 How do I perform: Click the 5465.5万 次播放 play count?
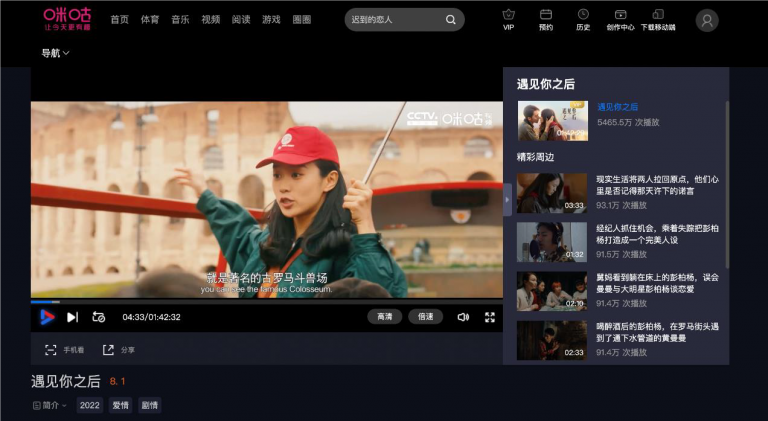(628, 122)
